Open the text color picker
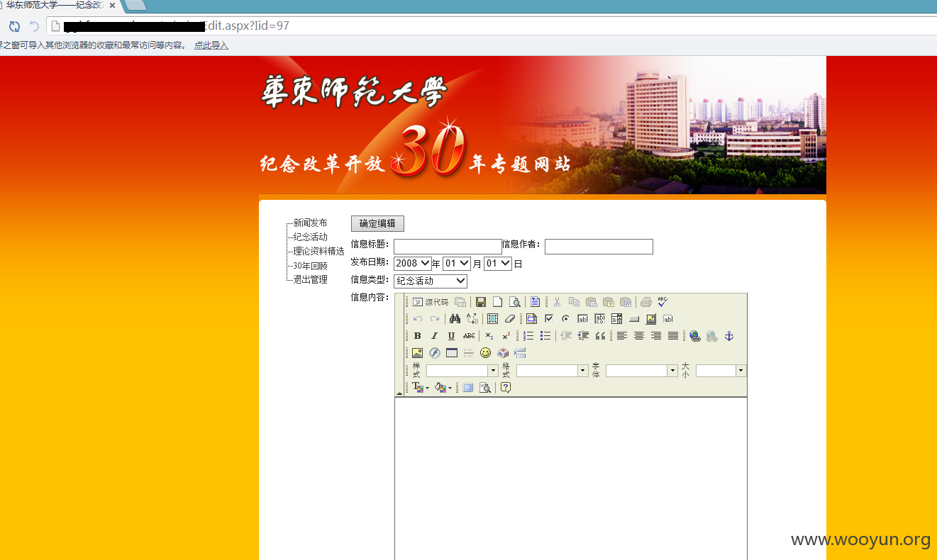 (x=421, y=388)
